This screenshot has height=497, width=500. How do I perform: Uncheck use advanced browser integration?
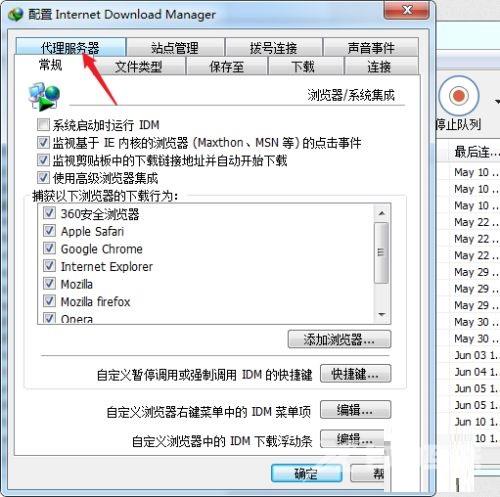click(43, 177)
